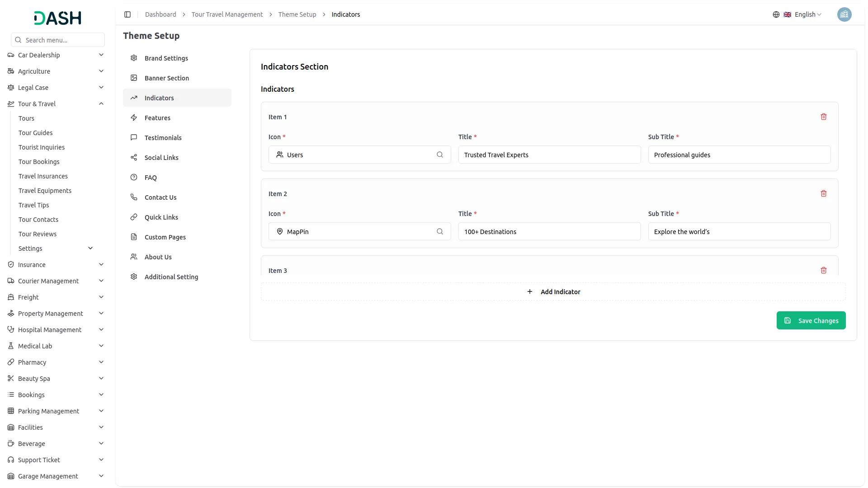The image size is (868, 488).
Task: Delete Item 2 using trash icon
Action: [x=823, y=194]
